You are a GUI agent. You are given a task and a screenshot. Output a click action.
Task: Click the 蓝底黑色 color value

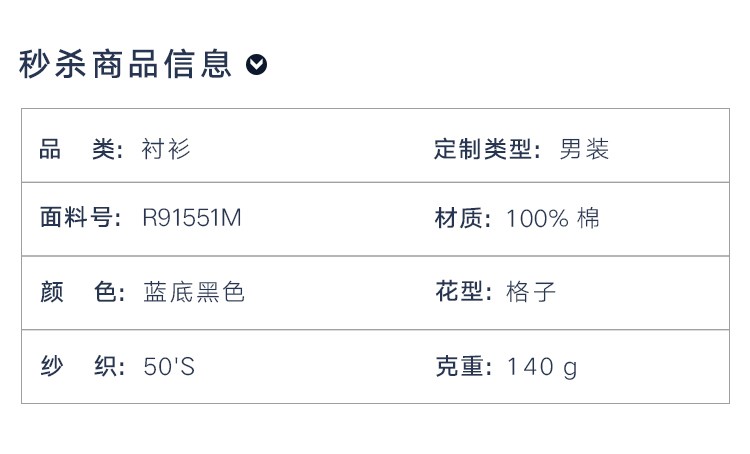point(194,292)
